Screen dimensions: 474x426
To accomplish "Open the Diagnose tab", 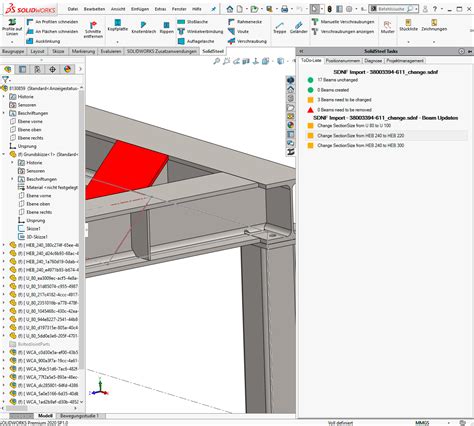I will pyautogui.click(x=373, y=61).
